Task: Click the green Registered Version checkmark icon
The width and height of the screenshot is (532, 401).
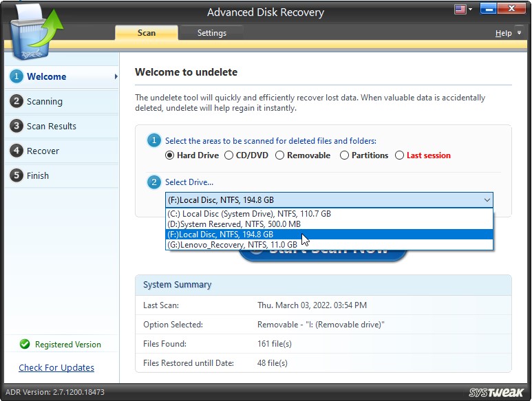Action: [x=25, y=345]
